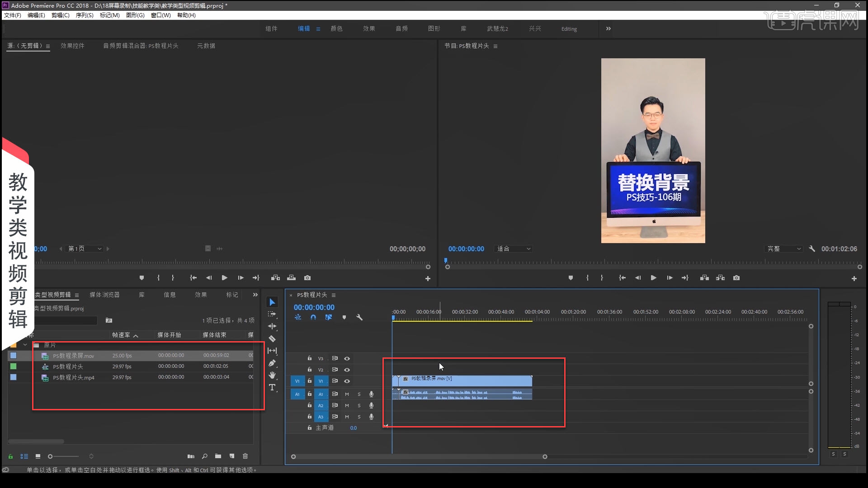Show more workspaces with double chevron

tap(608, 28)
